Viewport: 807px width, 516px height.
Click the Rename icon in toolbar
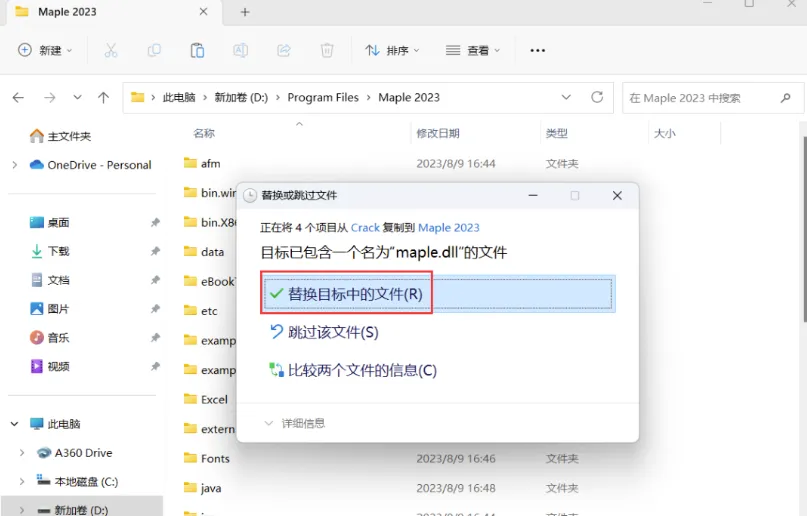click(240, 50)
